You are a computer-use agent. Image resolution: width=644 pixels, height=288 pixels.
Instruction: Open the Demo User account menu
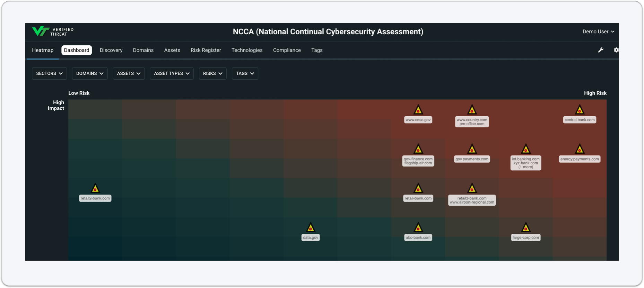pyautogui.click(x=598, y=31)
